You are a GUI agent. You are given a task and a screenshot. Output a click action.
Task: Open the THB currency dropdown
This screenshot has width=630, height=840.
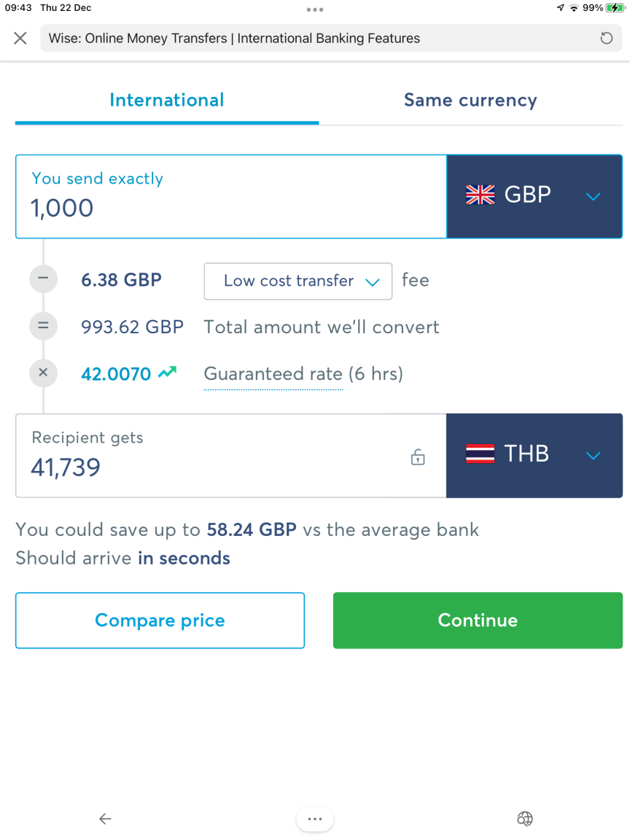(534, 455)
